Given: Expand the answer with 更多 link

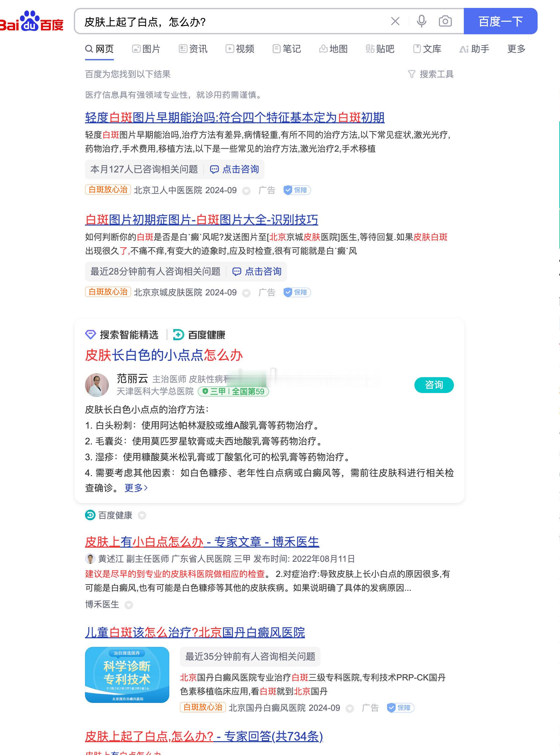Looking at the screenshot, I should 136,488.
